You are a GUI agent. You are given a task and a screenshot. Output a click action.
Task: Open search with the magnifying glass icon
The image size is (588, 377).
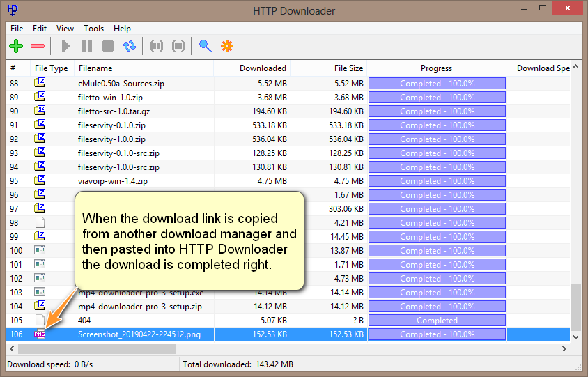[205, 46]
